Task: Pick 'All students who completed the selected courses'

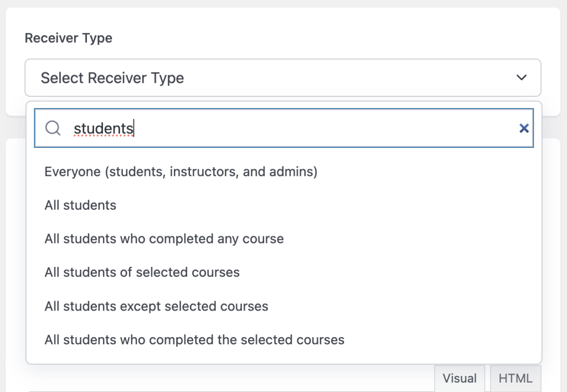Action: tap(194, 339)
